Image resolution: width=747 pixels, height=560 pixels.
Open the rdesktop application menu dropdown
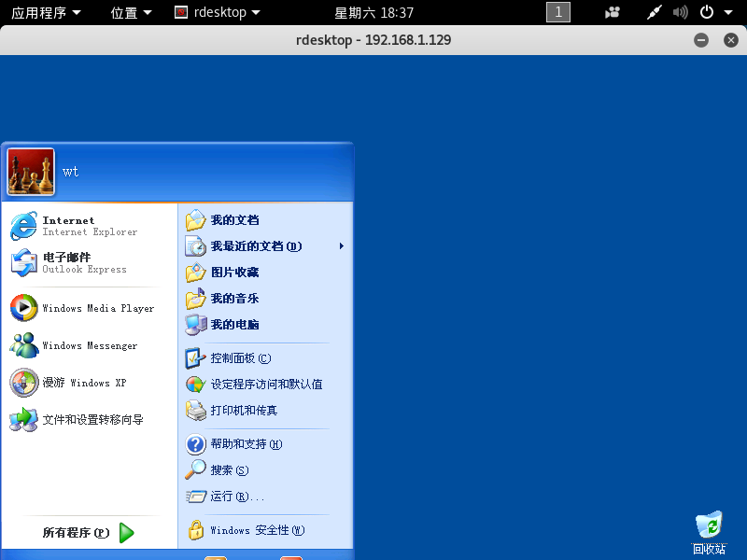218,12
